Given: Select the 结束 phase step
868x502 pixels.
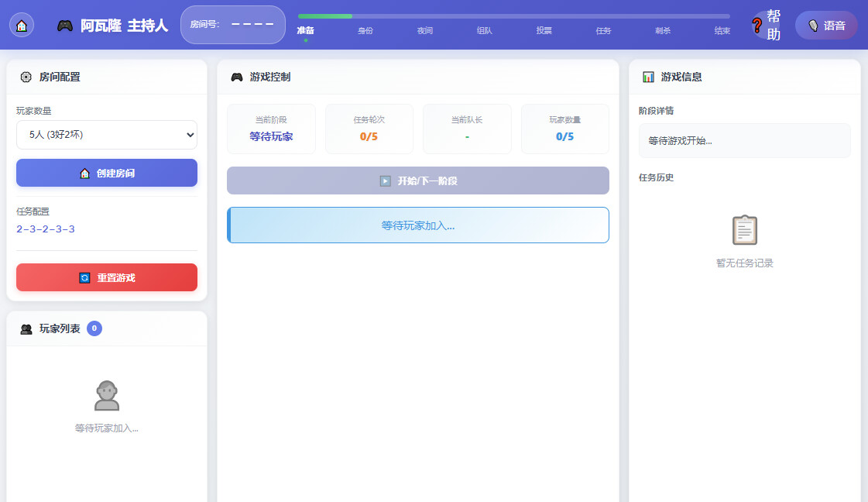Looking at the screenshot, I should pos(722,30).
